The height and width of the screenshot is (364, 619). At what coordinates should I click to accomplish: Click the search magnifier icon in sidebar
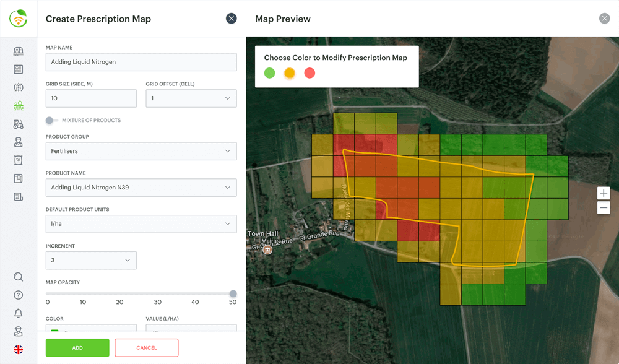coord(19,277)
